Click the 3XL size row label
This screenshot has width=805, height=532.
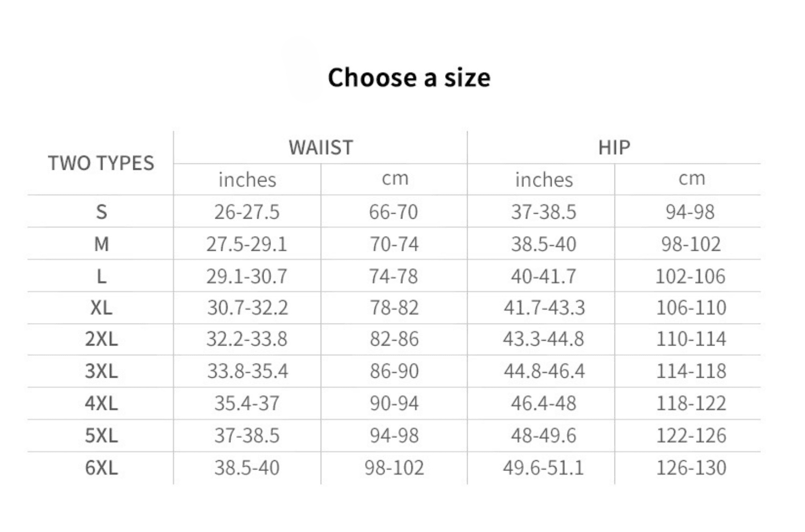coord(101,371)
